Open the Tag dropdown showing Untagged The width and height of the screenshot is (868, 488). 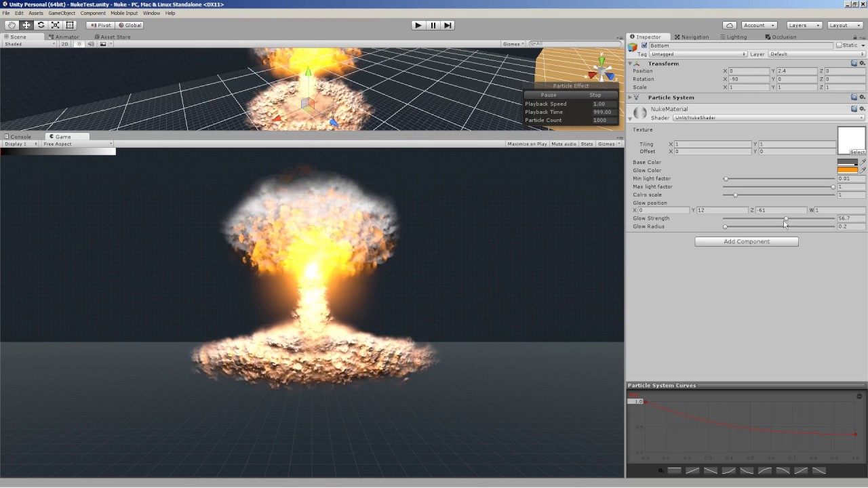pyautogui.click(x=698, y=54)
